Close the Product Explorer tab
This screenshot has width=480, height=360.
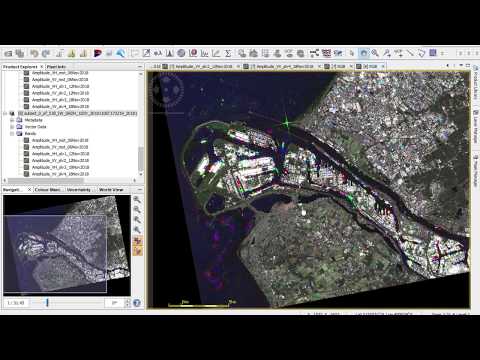pyautogui.click(x=42, y=67)
